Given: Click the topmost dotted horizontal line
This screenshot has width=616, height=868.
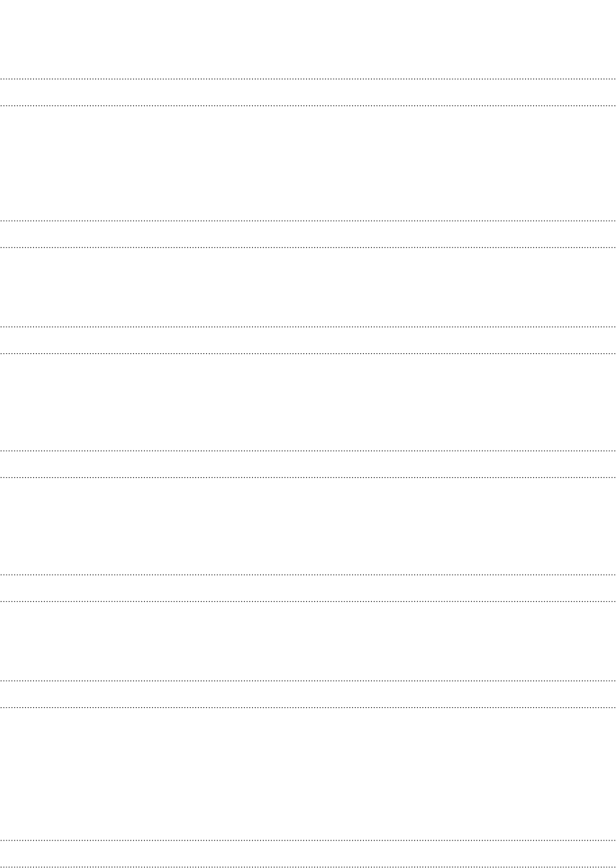Looking at the screenshot, I should 308,79.
